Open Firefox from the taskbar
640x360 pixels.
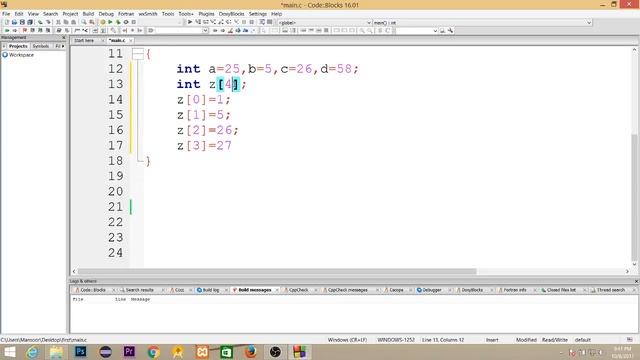[251, 351]
